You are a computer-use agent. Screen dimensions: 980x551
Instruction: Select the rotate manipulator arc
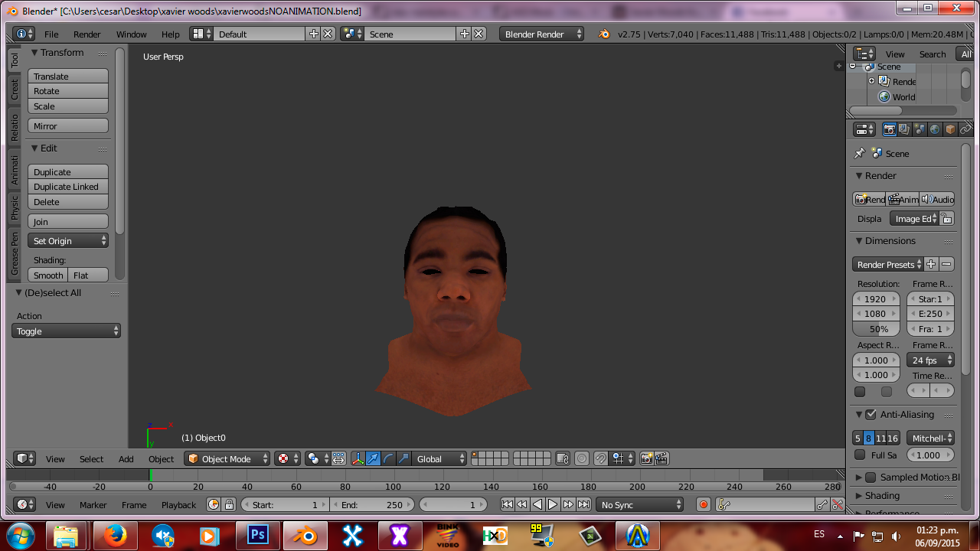(x=388, y=458)
